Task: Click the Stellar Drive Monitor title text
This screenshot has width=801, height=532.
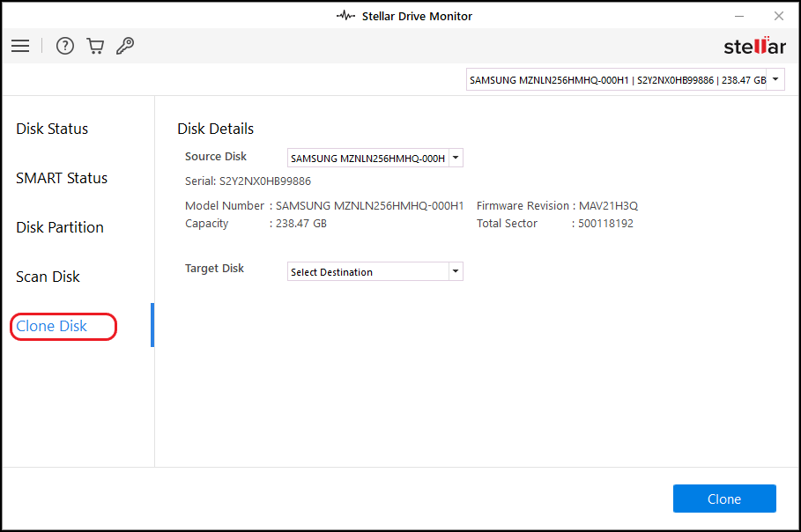Action: pyautogui.click(x=417, y=17)
